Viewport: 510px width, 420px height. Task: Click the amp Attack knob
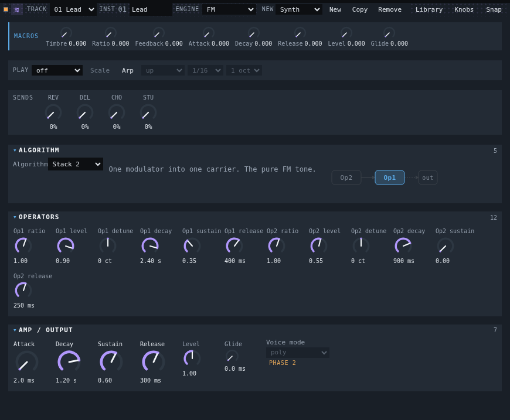point(26,361)
